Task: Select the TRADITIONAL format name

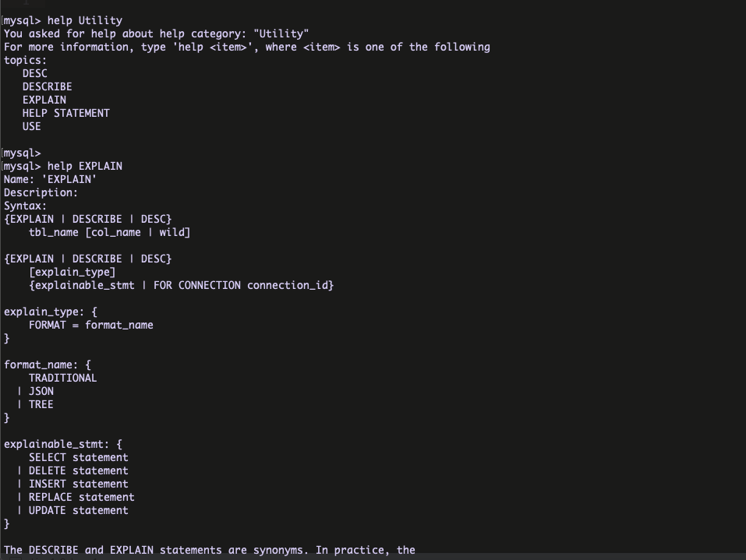Action: (x=62, y=378)
